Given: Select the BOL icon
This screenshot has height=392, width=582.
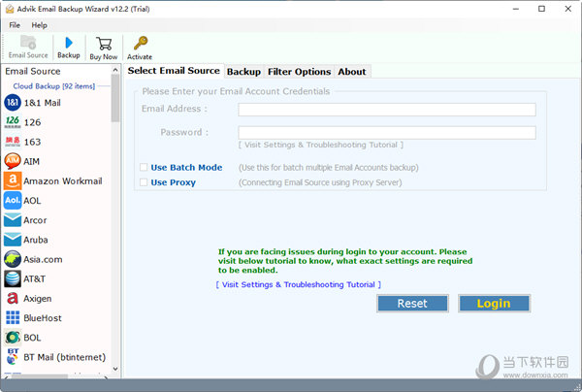Looking at the screenshot, I should [x=13, y=338].
